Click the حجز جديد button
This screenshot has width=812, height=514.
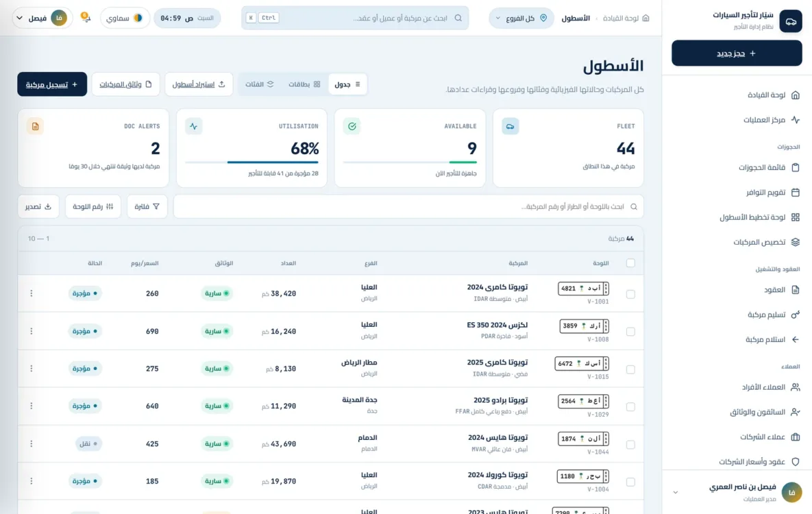[737, 53]
